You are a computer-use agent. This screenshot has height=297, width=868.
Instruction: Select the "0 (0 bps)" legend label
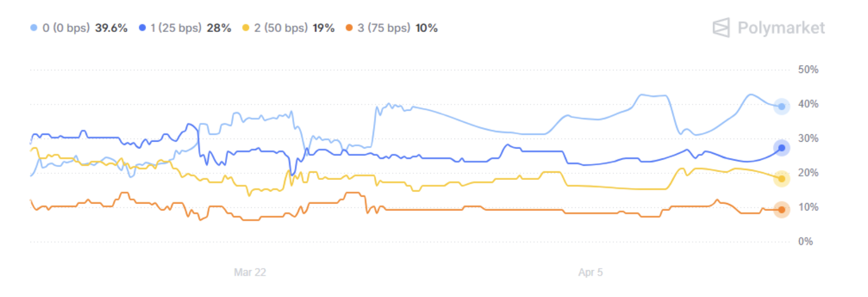(66, 28)
